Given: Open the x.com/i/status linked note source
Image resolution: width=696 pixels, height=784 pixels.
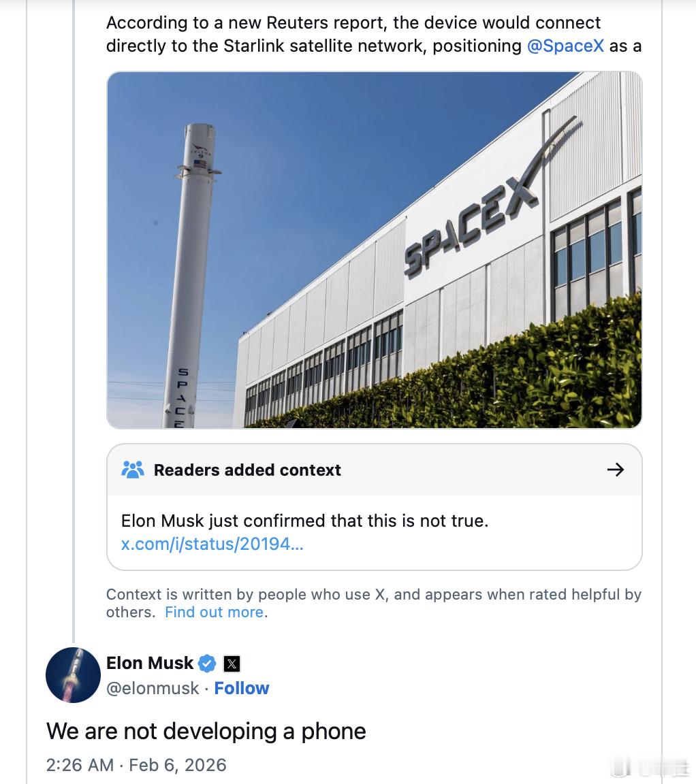Looking at the screenshot, I should click(212, 544).
